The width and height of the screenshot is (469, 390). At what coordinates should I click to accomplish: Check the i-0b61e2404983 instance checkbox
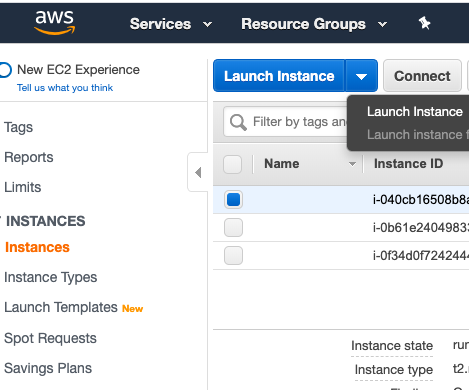click(x=233, y=228)
